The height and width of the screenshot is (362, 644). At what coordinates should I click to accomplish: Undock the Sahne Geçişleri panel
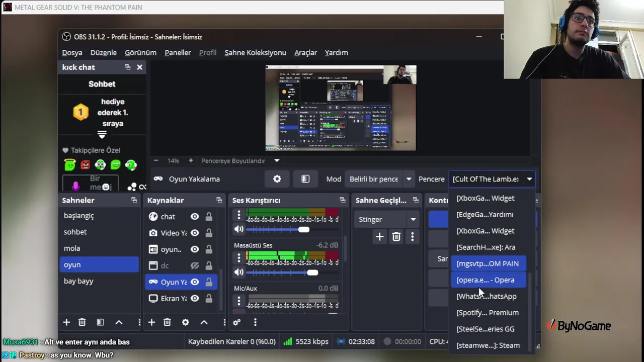(x=415, y=200)
